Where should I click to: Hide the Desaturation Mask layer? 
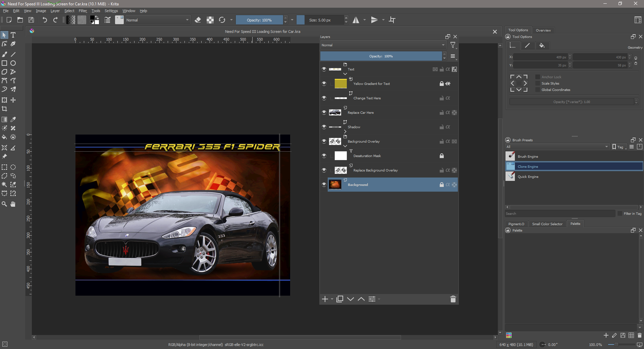click(324, 156)
